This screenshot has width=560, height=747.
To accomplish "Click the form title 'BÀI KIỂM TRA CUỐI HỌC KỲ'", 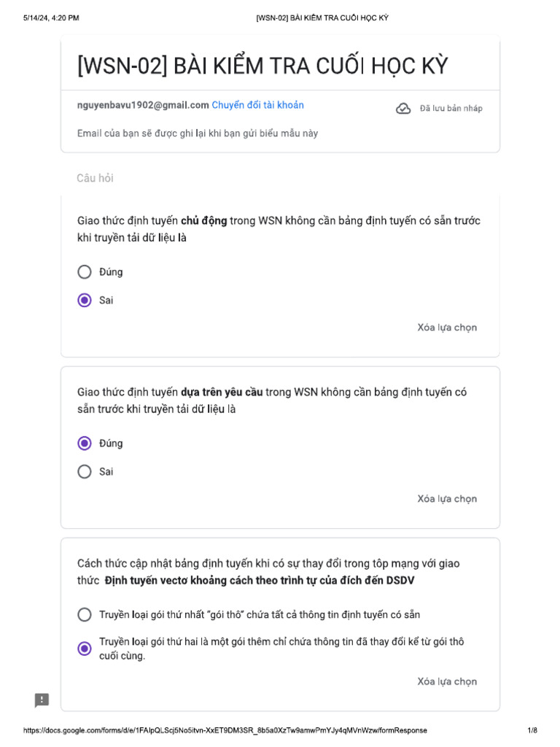I will click(262, 66).
